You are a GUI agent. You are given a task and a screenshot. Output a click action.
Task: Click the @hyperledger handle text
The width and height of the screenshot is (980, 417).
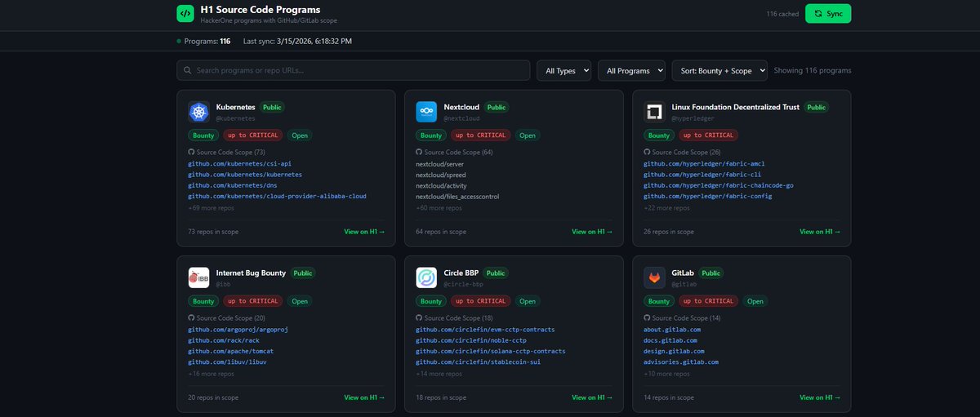[693, 118]
